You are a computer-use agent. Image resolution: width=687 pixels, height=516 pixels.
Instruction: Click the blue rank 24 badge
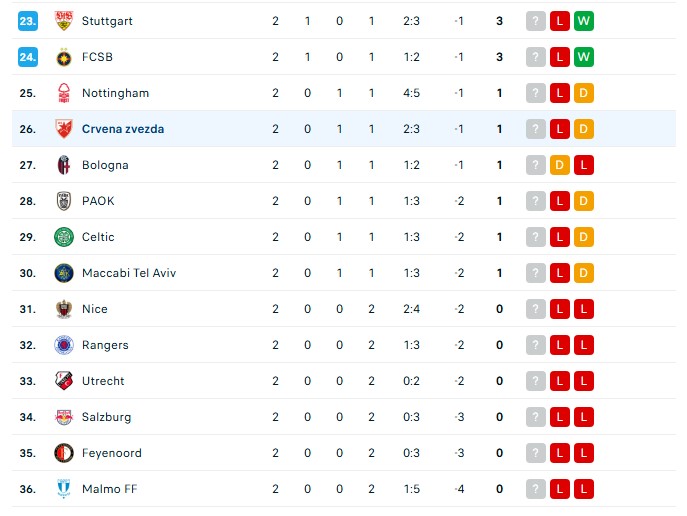[27, 57]
